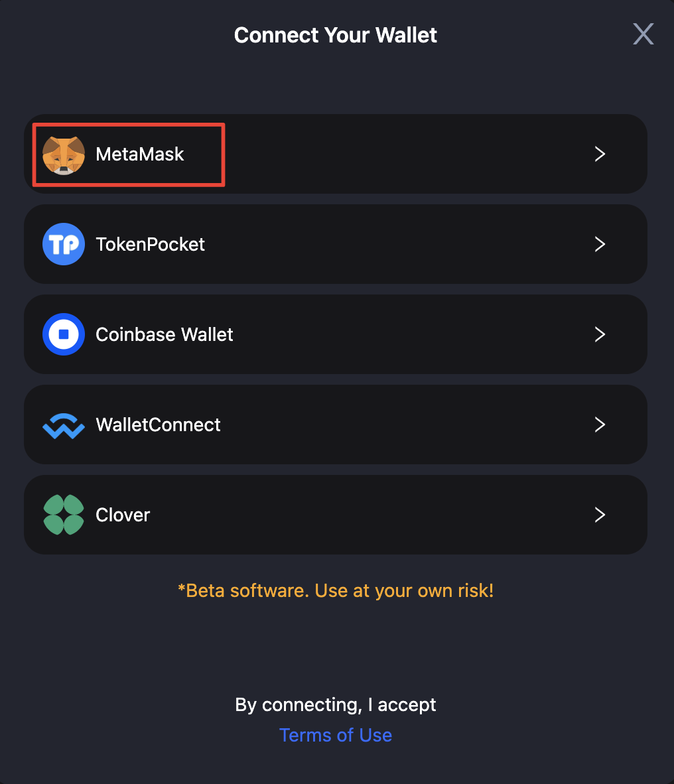Viewport: 674px width, 784px height.
Task: Choose the Clover wallet name
Action: coord(123,515)
